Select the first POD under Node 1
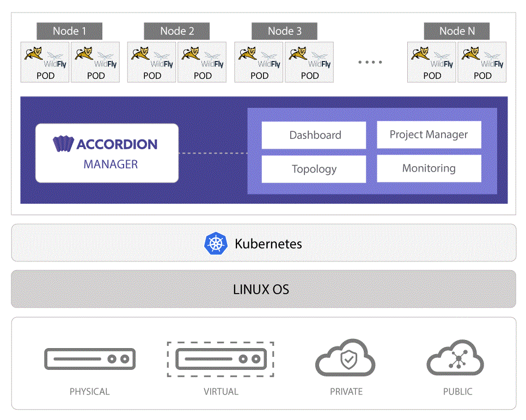 coord(45,62)
